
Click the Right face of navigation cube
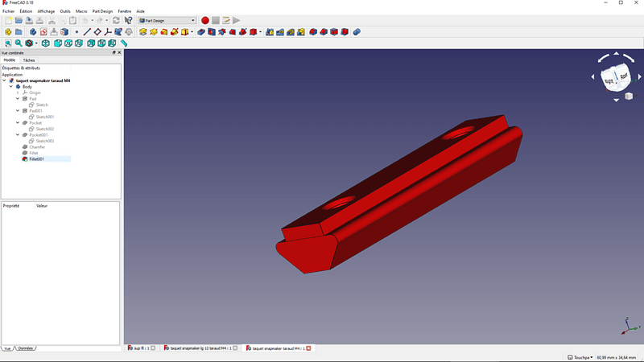pyautogui.click(x=609, y=81)
